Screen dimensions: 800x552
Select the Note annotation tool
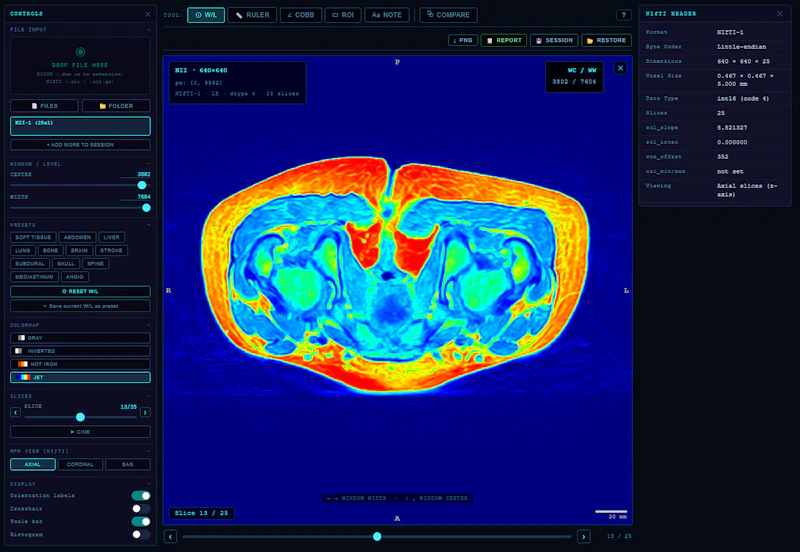[x=386, y=15]
